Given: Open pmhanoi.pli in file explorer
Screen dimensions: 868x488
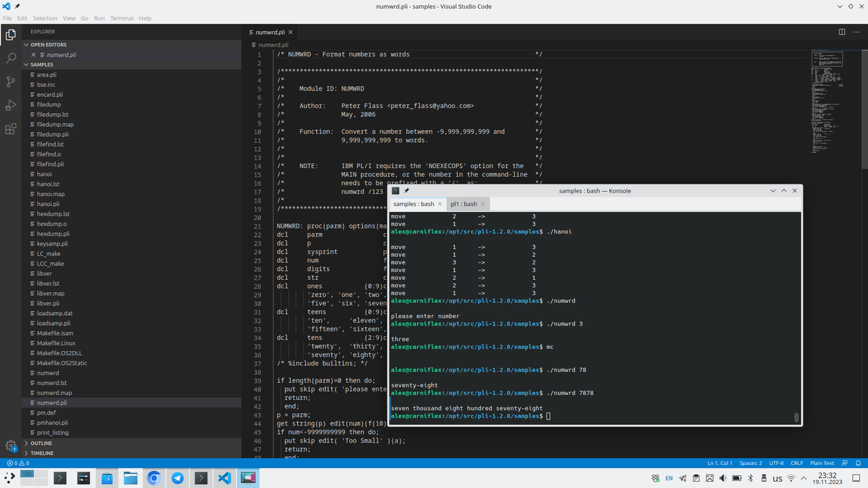Looking at the screenshot, I should [132, 422].
